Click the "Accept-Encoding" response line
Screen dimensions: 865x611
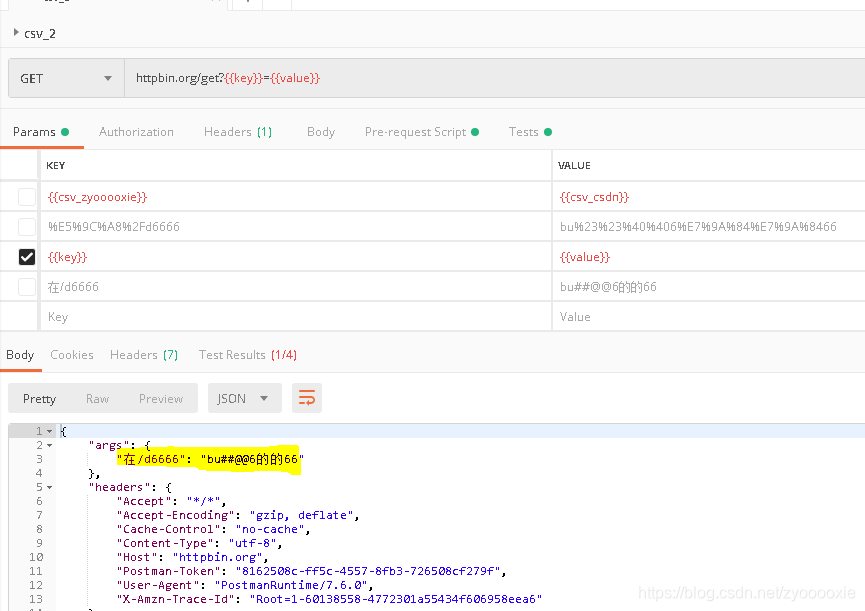point(238,515)
